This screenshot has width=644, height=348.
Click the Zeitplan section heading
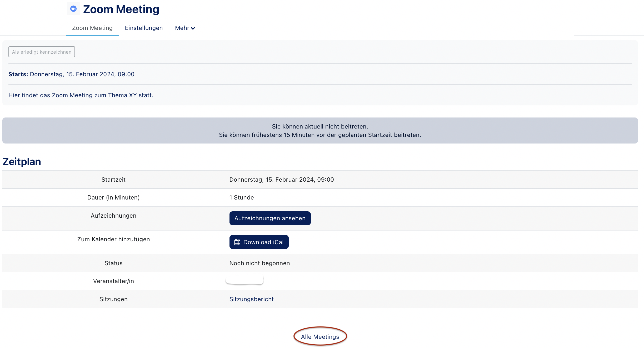(x=22, y=161)
